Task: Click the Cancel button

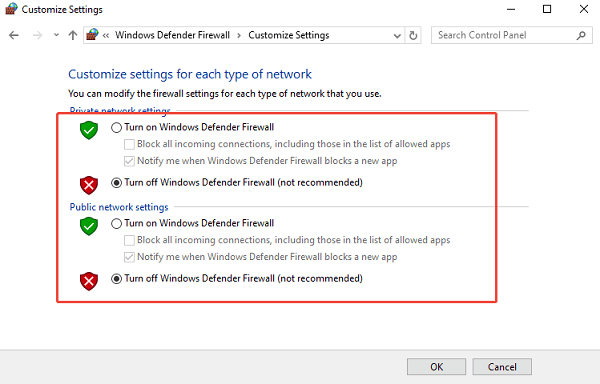Action: tap(502, 367)
